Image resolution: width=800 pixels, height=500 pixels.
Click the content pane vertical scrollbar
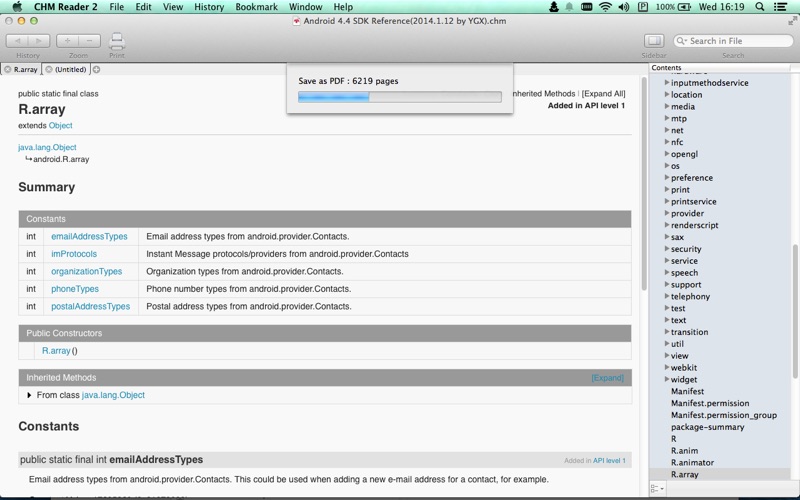pos(644,184)
